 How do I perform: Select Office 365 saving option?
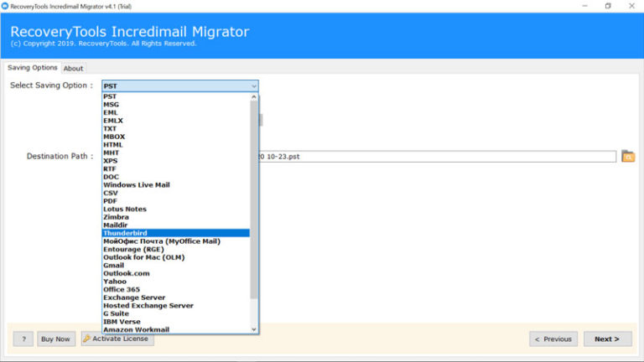[x=121, y=289]
